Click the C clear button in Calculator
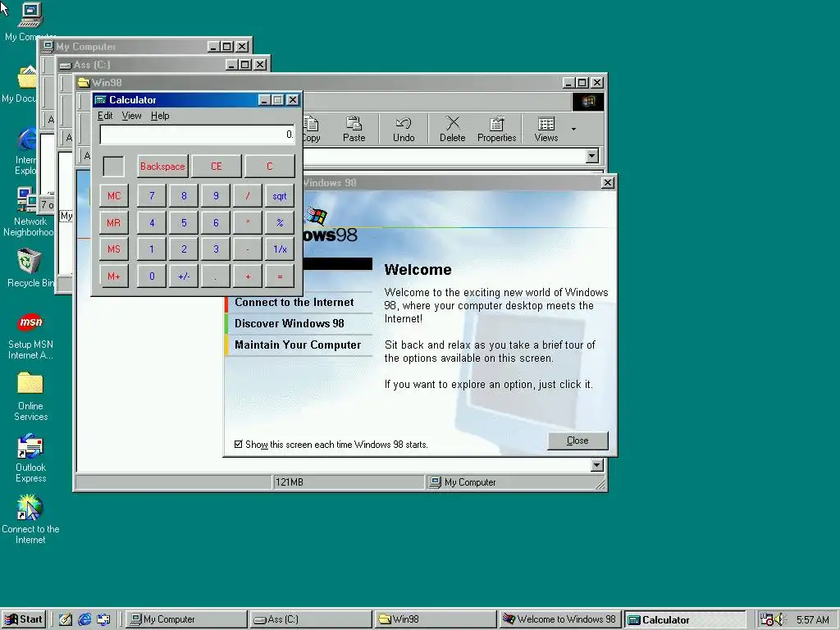This screenshot has width=840, height=630. click(x=269, y=166)
